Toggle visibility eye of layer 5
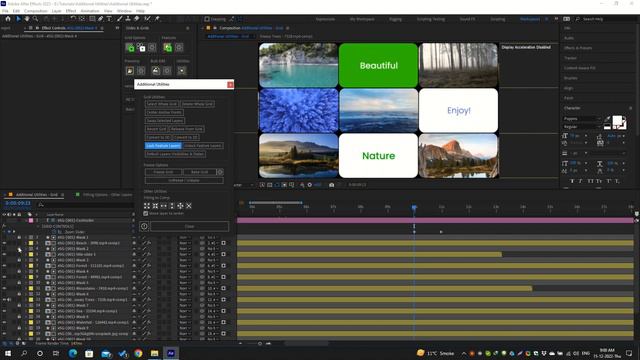The height and width of the screenshot is (360, 640). click(x=4, y=254)
